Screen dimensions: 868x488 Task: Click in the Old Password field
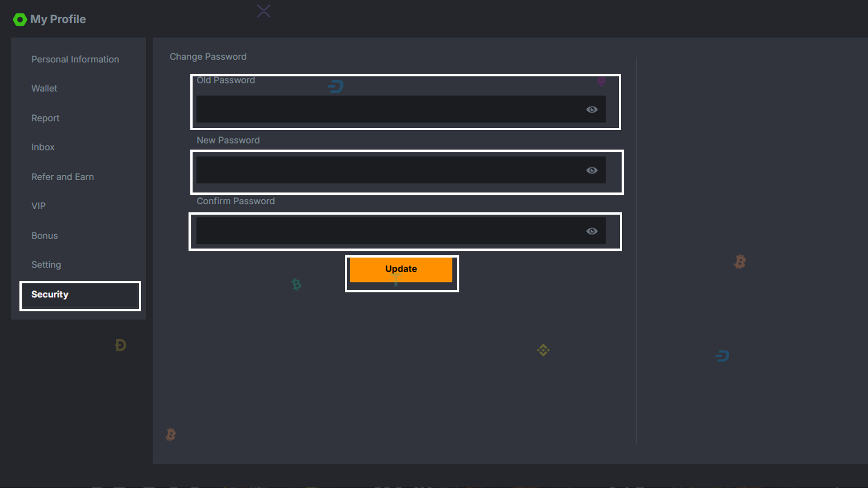pos(389,109)
